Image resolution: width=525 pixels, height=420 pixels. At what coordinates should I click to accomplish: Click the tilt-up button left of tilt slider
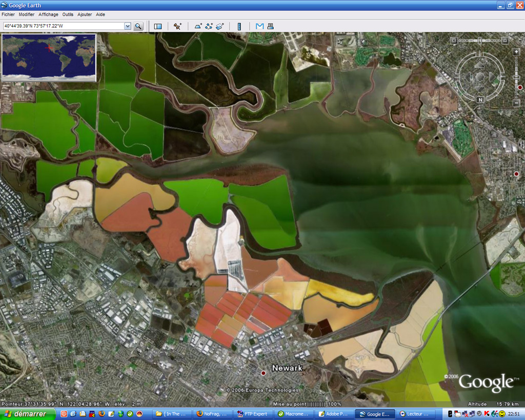pos(454,41)
